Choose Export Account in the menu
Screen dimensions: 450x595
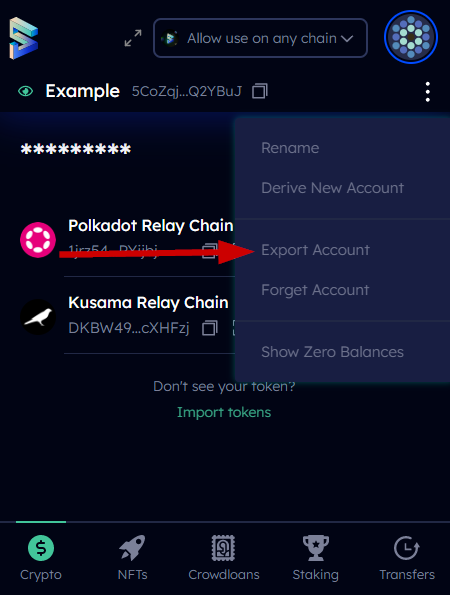point(315,250)
